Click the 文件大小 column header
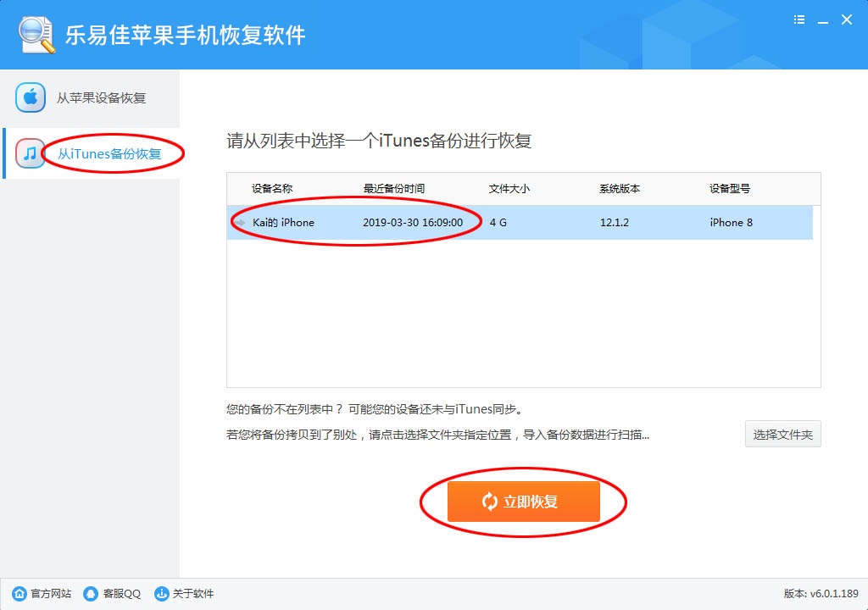Image resolution: width=868 pixels, height=610 pixels. pyautogui.click(x=509, y=189)
